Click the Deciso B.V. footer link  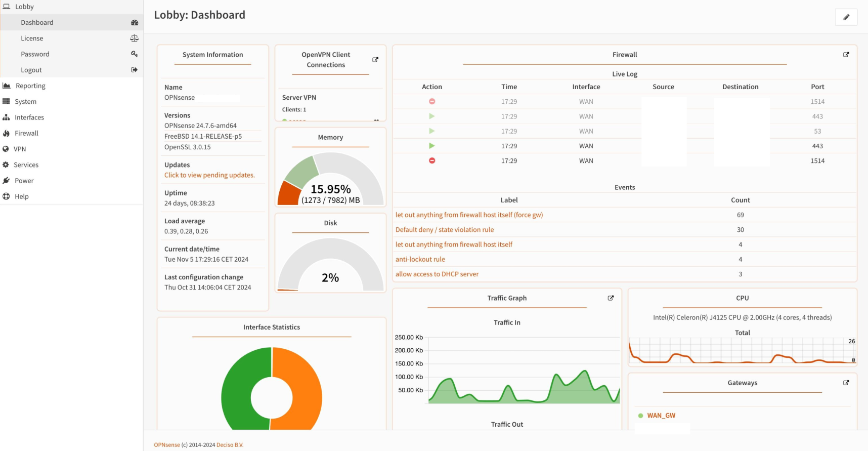click(x=230, y=445)
